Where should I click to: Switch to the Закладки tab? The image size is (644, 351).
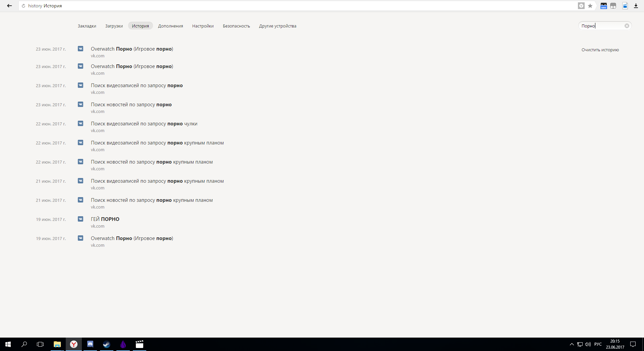(87, 26)
